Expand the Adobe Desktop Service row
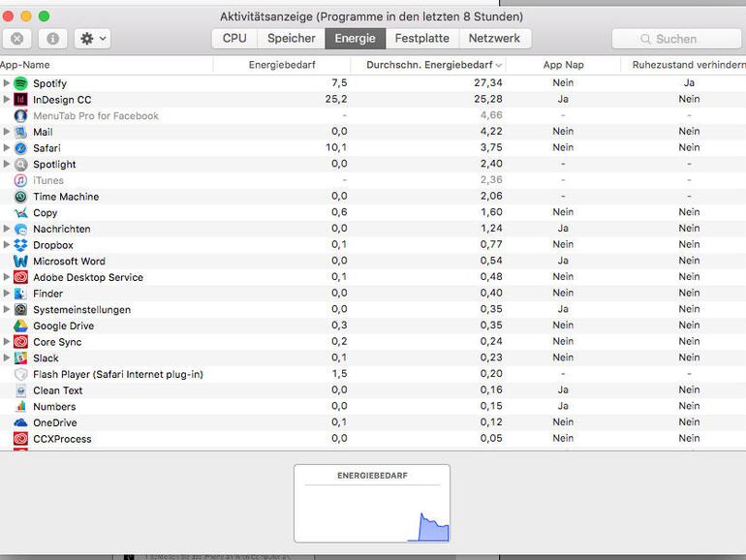This screenshot has height=560, width=746. pos(7,277)
